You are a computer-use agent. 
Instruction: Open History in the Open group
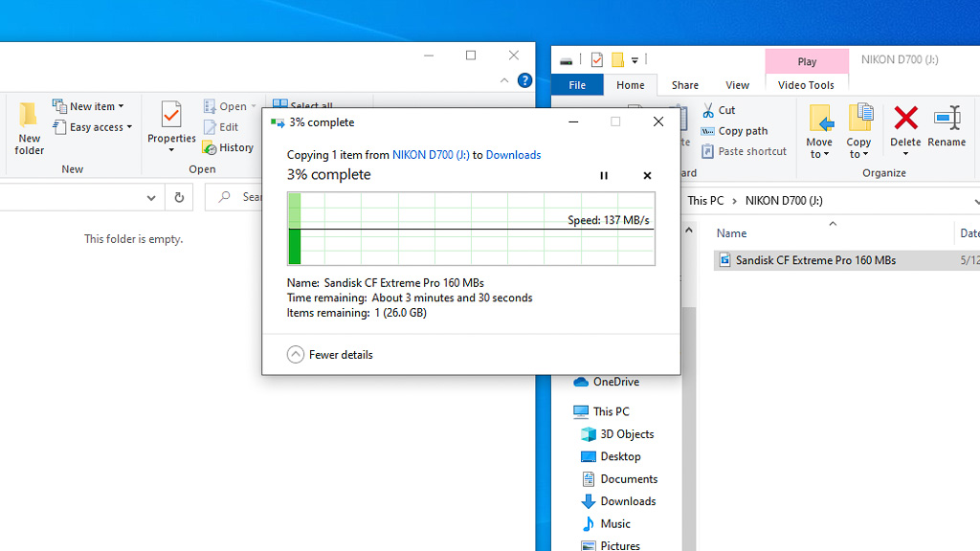(x=228, y=148)
